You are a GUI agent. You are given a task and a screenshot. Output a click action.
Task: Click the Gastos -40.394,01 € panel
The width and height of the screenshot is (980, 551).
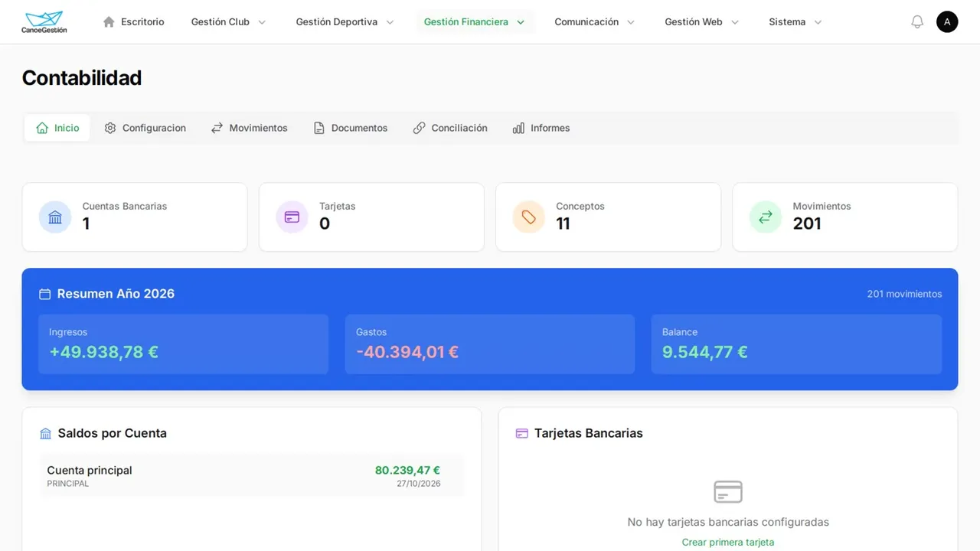[x=490, y=344]
